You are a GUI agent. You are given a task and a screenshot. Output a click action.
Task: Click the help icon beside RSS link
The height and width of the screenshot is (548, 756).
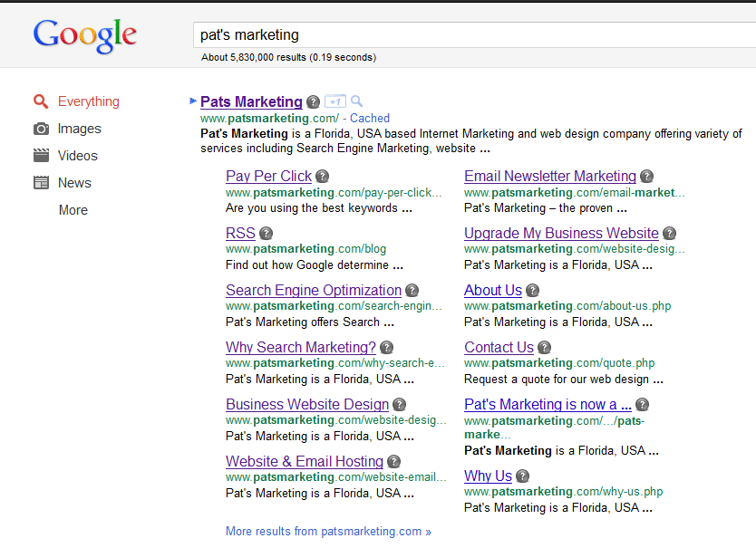[266, 234]
